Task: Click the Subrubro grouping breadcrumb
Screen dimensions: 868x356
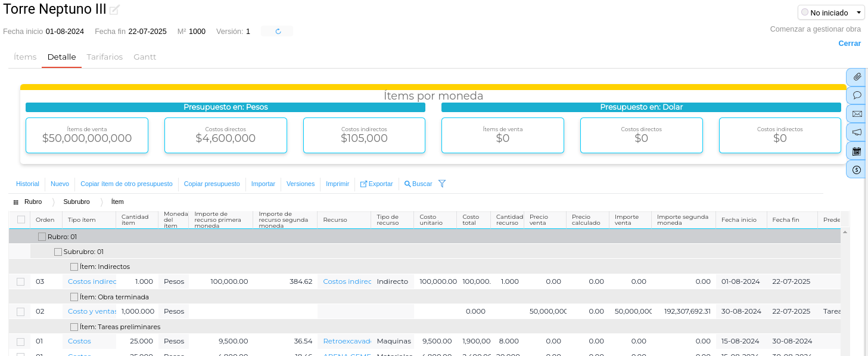Action: coord(76,202)
